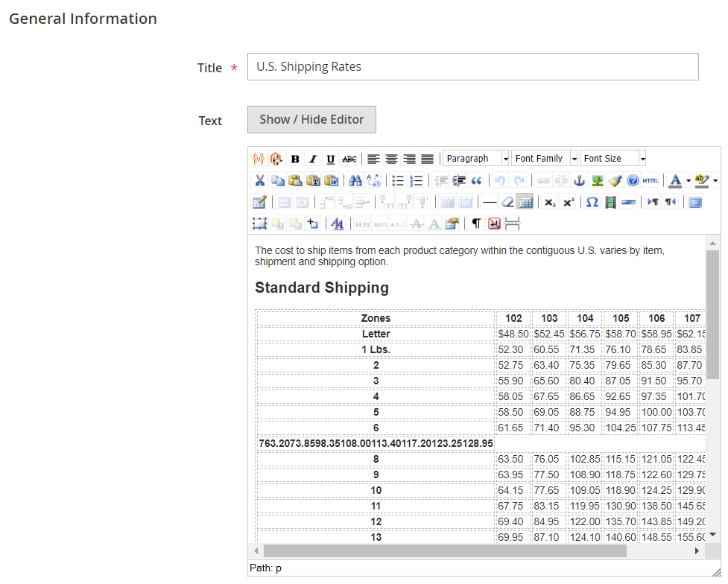Click the Cut scissors icon

pyautogui.click(x=259, y=180)
